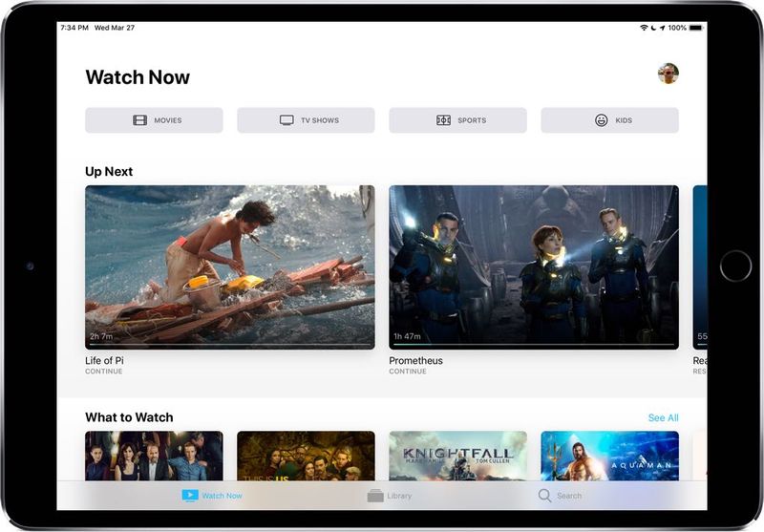Screen dimensions: 764x532
Task: Switch to the Library tab
Action: [x=390, y=496]
